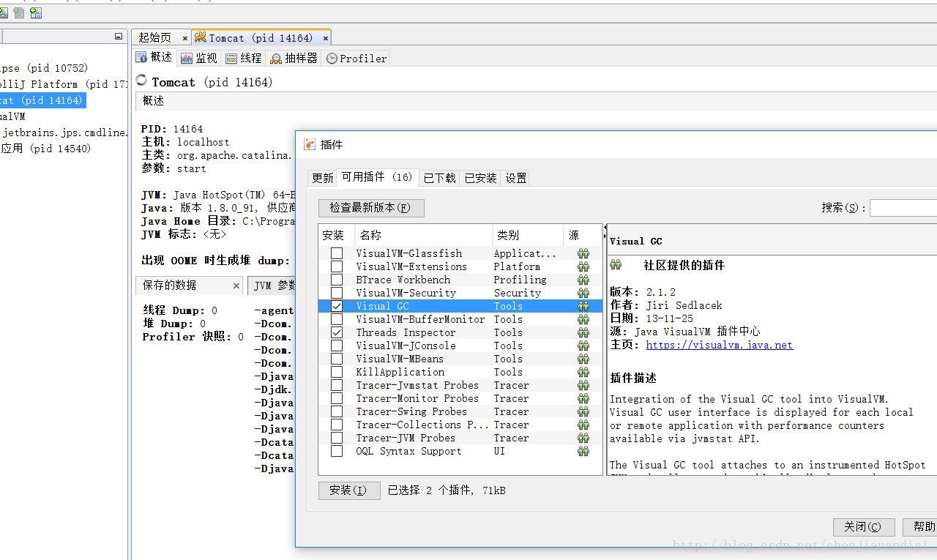Screen dimensions: 937x560
Task: Click community source icon in Tracer-JVM Probes row
Action: tap(583, 438)
